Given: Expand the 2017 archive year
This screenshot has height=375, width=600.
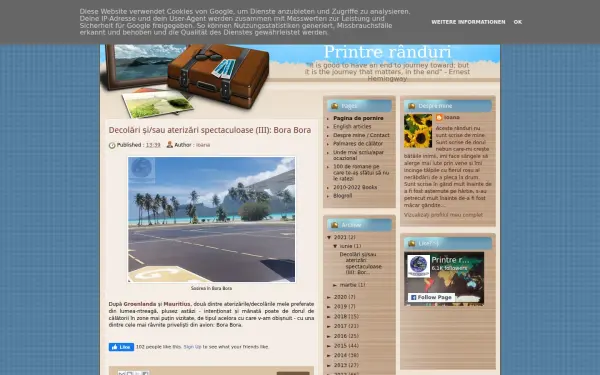Looking at the screenshot, I should point(329,326).
